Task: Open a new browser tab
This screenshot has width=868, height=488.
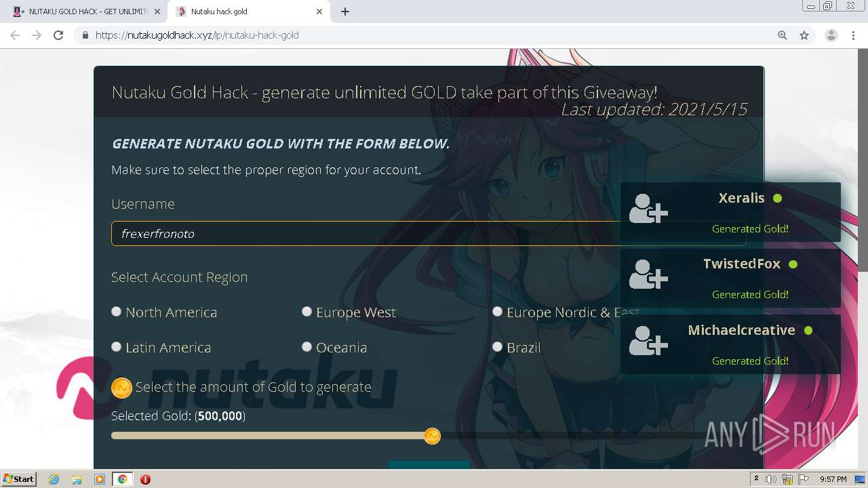Action: pyautogui.click(x=344, y=12)
